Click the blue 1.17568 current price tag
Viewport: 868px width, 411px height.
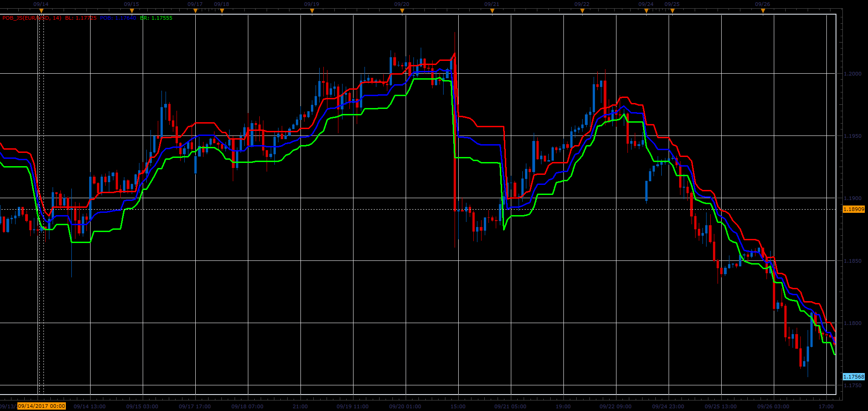[854, 377]
